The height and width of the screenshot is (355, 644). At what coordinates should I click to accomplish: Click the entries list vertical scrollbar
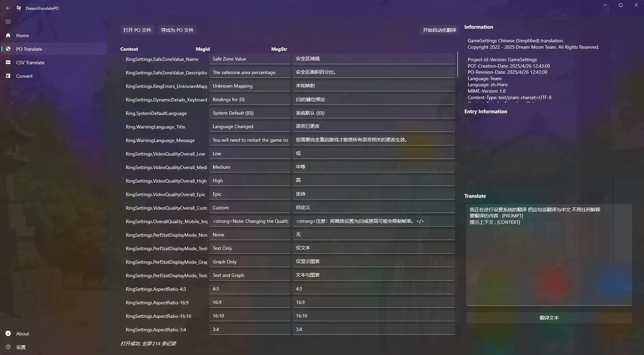click(457, 64)
